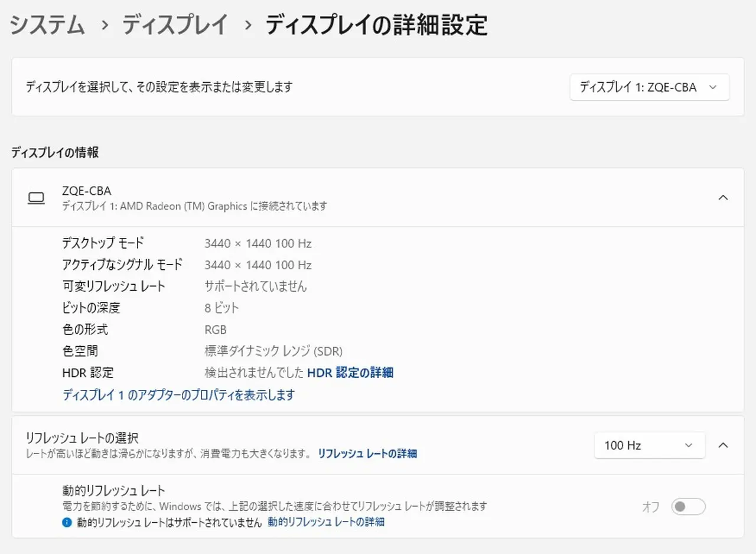The height and width of the screenshot is (554, 756).
Task: Click the ディスプレイの詳細設定 page title
Action: (x=376, y=25)
